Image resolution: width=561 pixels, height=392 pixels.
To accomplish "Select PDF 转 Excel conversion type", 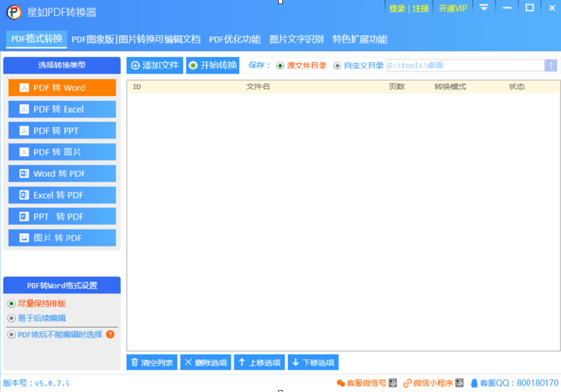I will (62, 109).
